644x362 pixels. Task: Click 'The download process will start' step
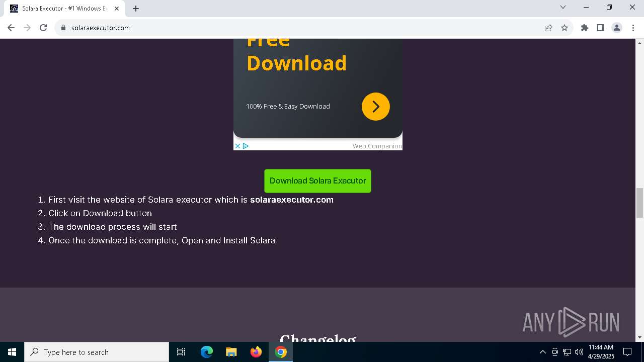(113, 227)
